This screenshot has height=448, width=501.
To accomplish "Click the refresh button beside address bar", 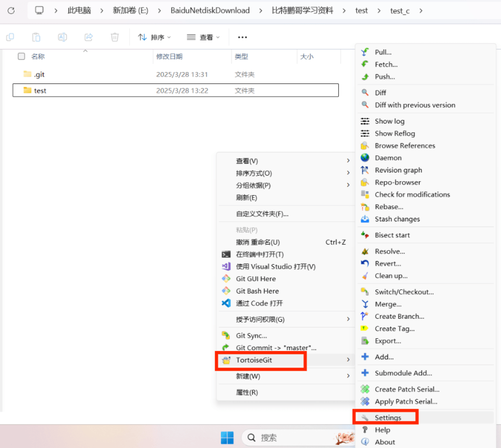I will click(11, 10).
